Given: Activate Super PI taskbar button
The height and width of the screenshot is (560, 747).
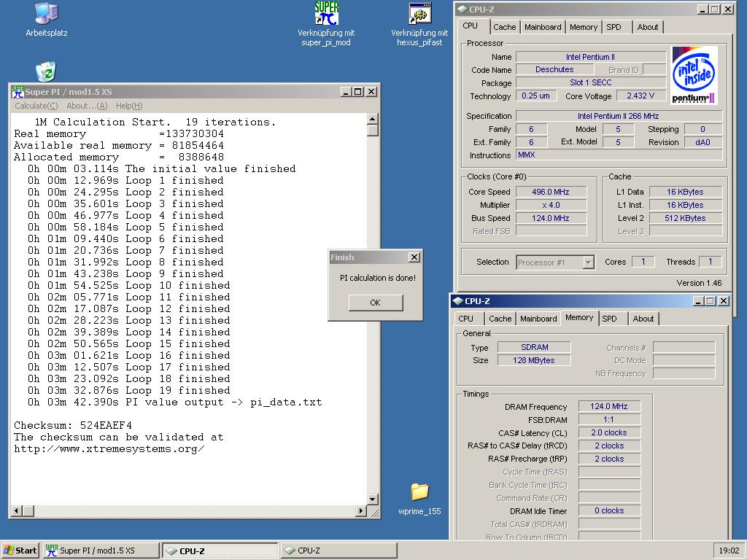Looking at the screenshot, I should pos(101,551).
